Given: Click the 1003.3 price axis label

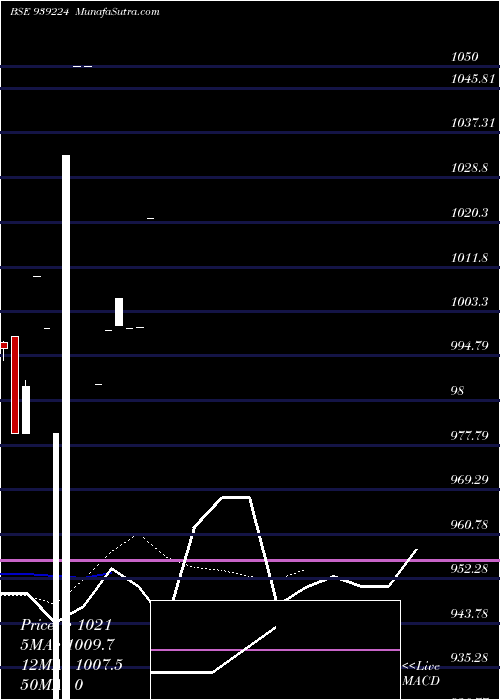Looking at the screenshot, I should (470, 302).
